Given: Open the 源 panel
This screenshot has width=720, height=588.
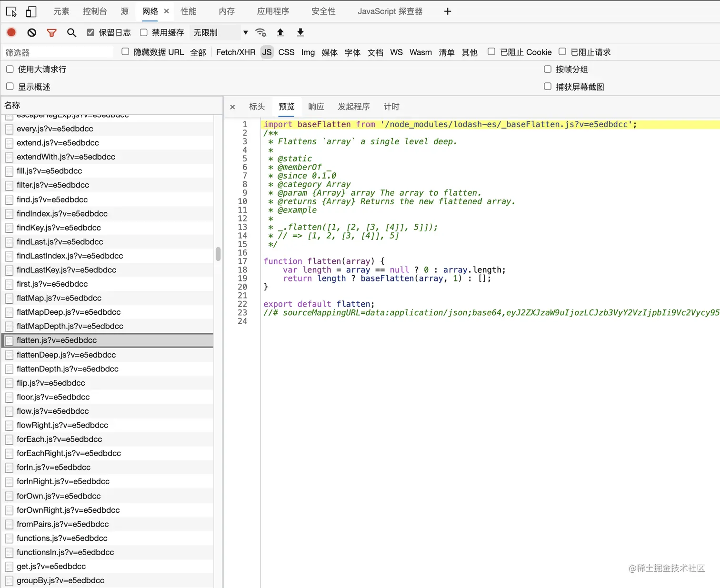Looking at the screenshot, I should pos(125,11).
